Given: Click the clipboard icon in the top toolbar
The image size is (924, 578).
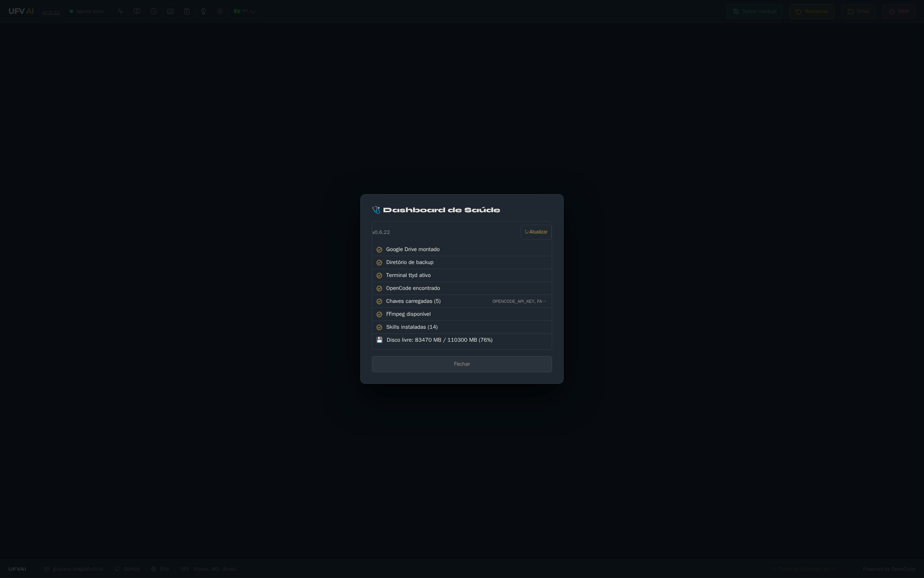Looking at the screenshot, I should tap(187, 12).
